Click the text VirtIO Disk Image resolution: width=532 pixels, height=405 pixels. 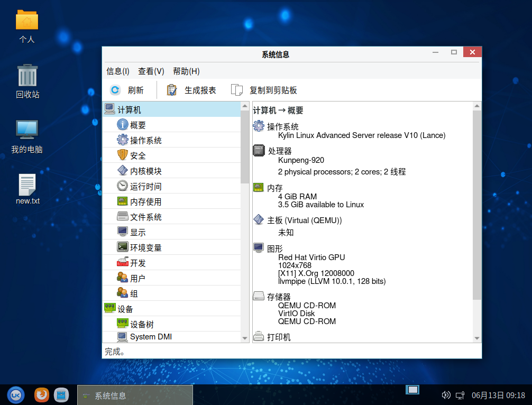pyautogui.click(x=296, y=314)
